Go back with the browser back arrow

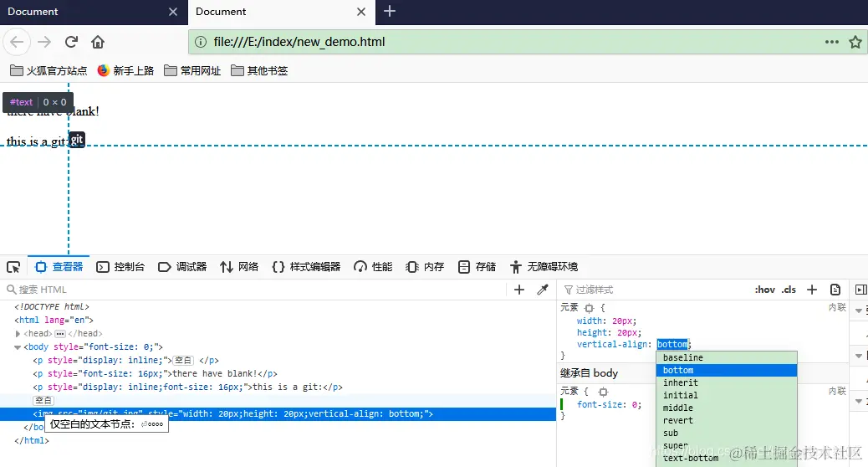click(x=17, y=42)
